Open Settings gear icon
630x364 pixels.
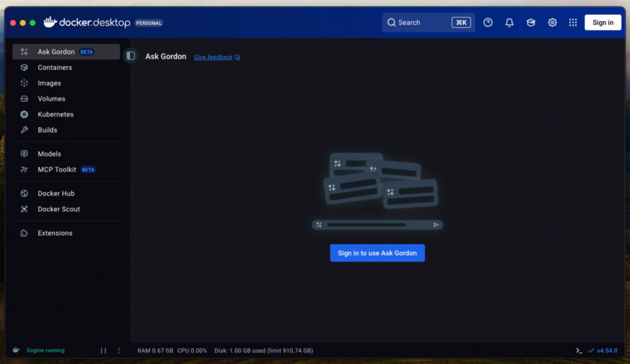[552, 23]
